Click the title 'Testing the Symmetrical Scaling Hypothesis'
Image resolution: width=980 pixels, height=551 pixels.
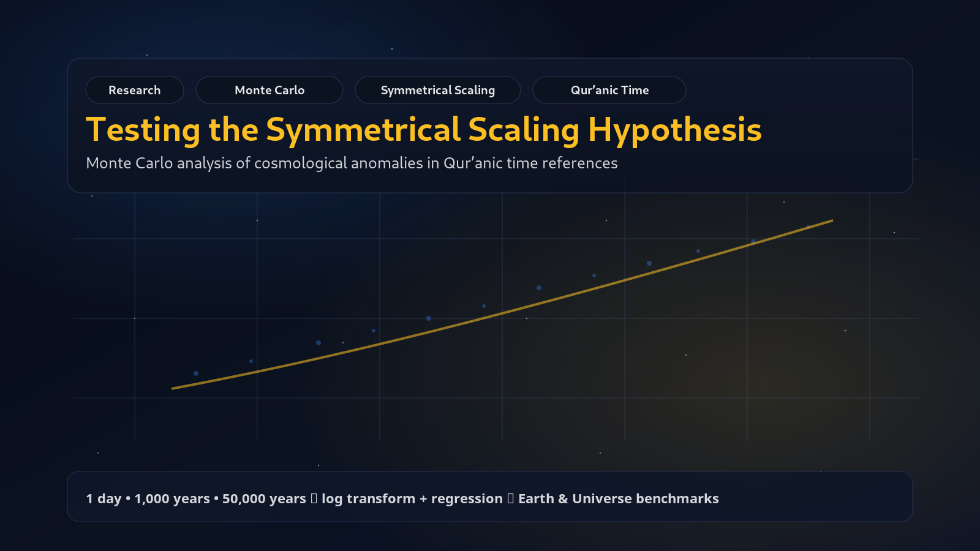pos(423,130)
